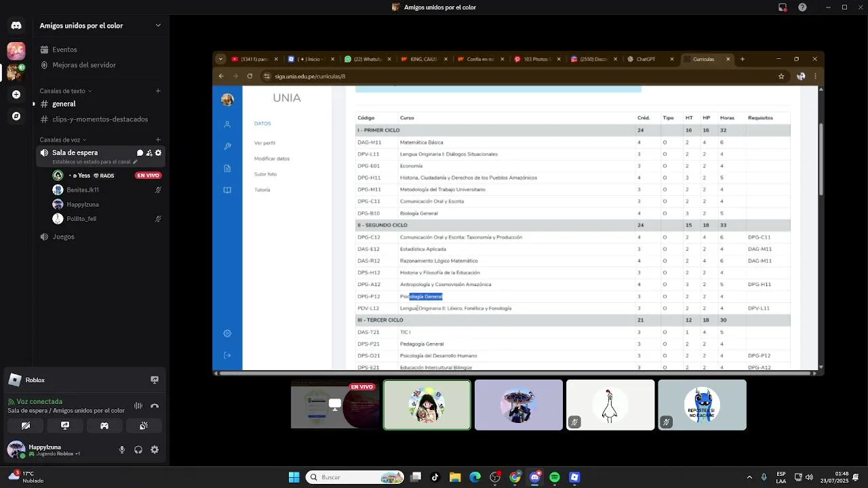Share Roblox screen from activity panel
Screen dimensions: 868x488
click(x=155, y=380)
